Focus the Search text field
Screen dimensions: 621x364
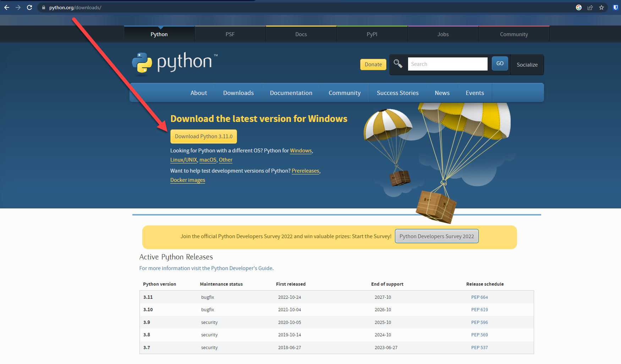(x=447, y=64)
